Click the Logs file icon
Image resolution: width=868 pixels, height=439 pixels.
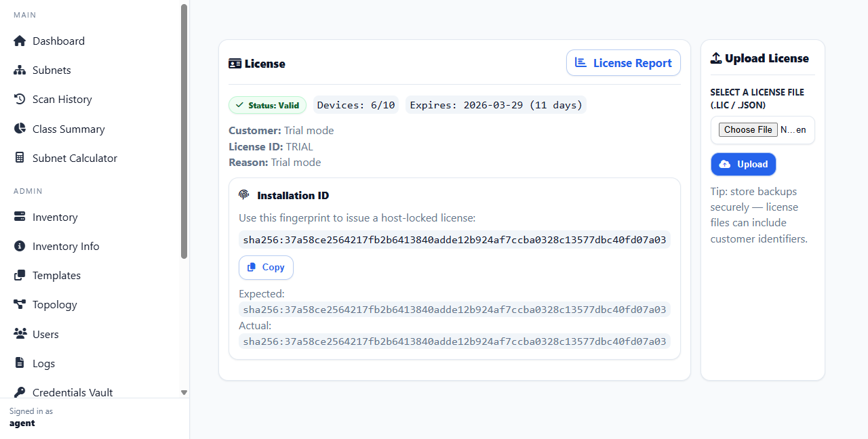(x=20, y=363)
